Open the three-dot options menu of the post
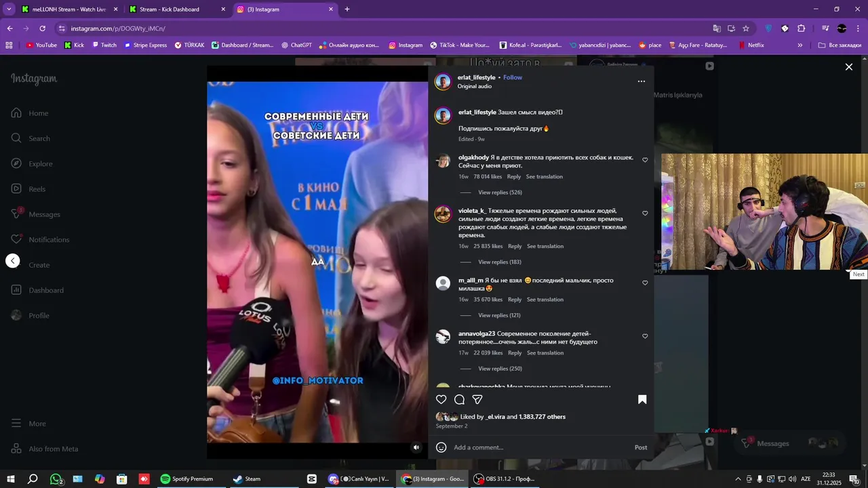This screenshot has height=488, width=868. [642, 81]
